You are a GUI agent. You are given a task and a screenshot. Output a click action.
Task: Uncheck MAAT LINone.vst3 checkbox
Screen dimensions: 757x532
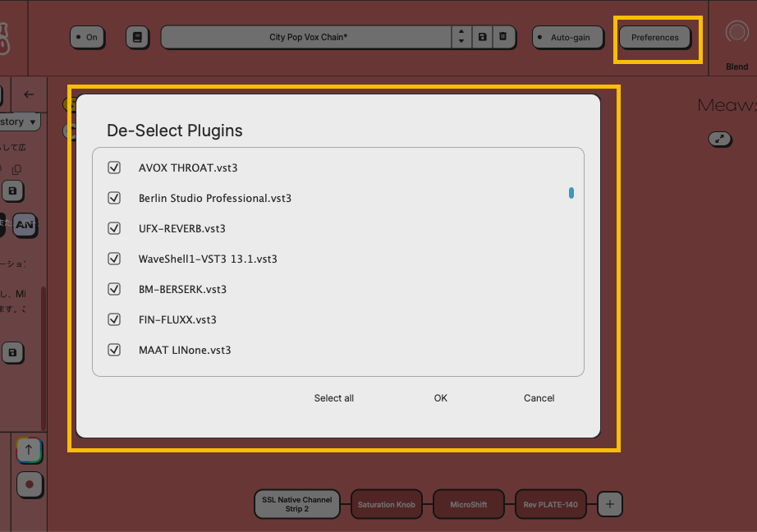pyautogui.click(x=114, y=350)
